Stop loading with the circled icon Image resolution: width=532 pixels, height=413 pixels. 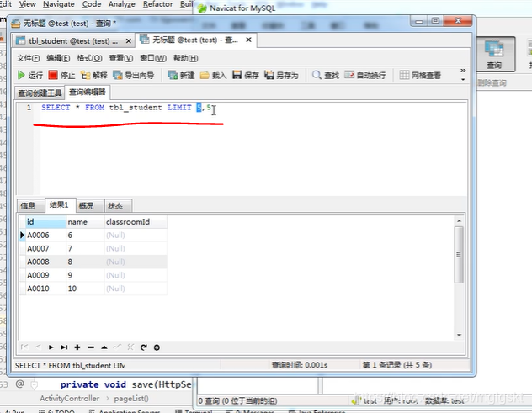pos(157,347)
